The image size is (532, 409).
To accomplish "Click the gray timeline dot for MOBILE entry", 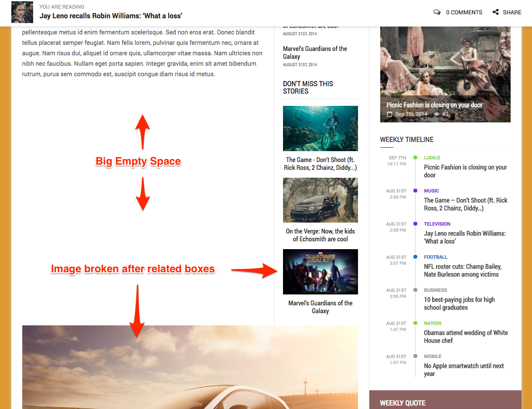I will click(415, 356).
